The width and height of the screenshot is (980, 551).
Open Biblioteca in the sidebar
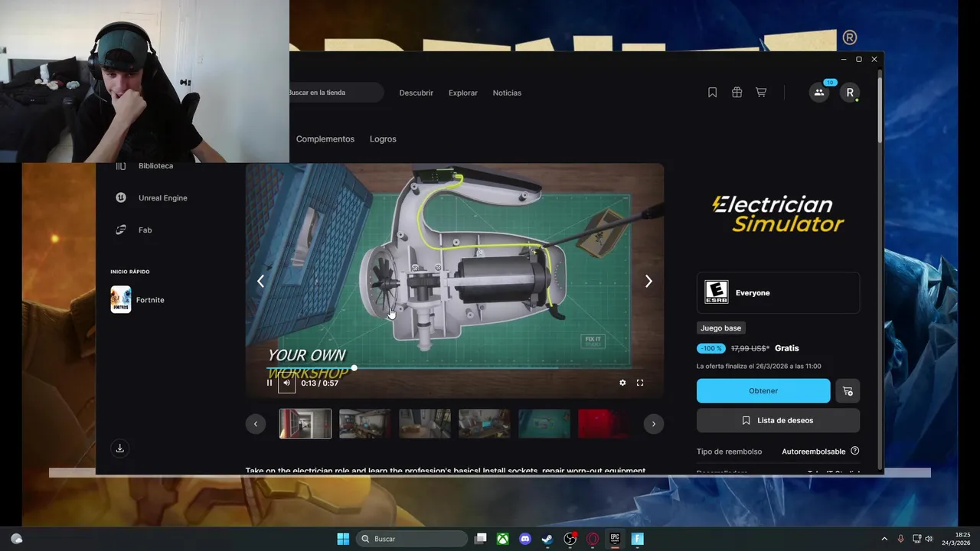tap(155, 166)
